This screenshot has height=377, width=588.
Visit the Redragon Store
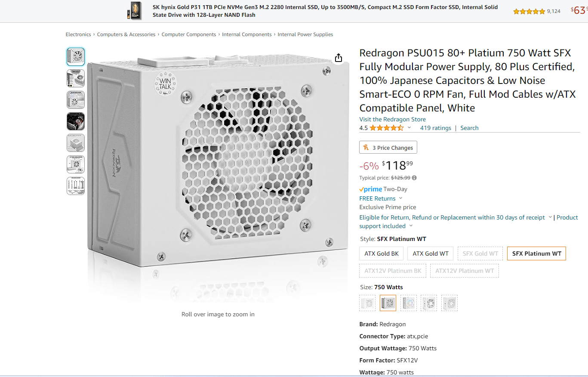pos(392,119)
